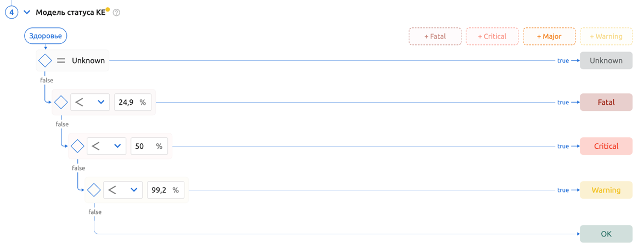The image size is (644, 248).
Task: Add a Fatal status rule
Action: coord(435,37)
